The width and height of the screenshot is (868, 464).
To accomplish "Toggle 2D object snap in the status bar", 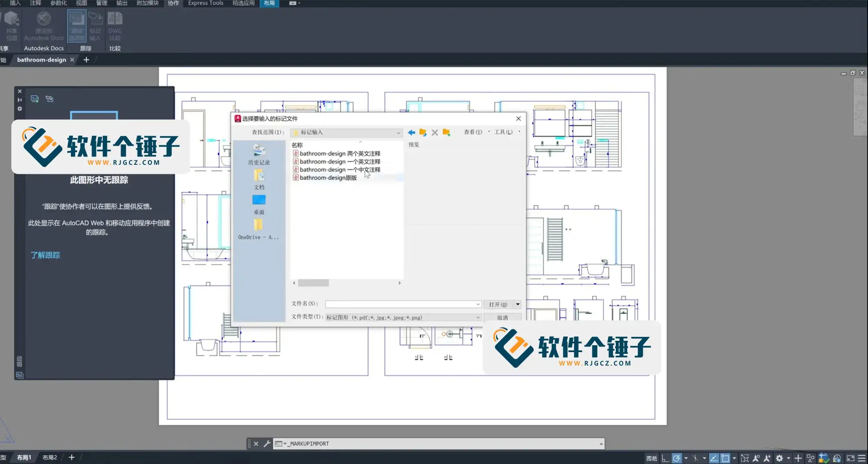I will coord(725,458).
